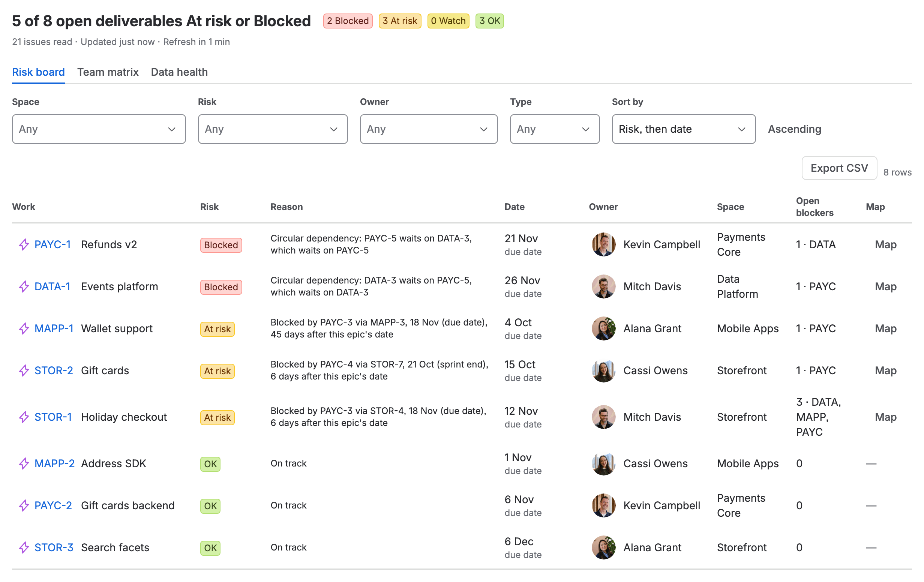Click Alana Grant's avatar in the Wallet support row
The image size is (924, 582).
(604, 328)
